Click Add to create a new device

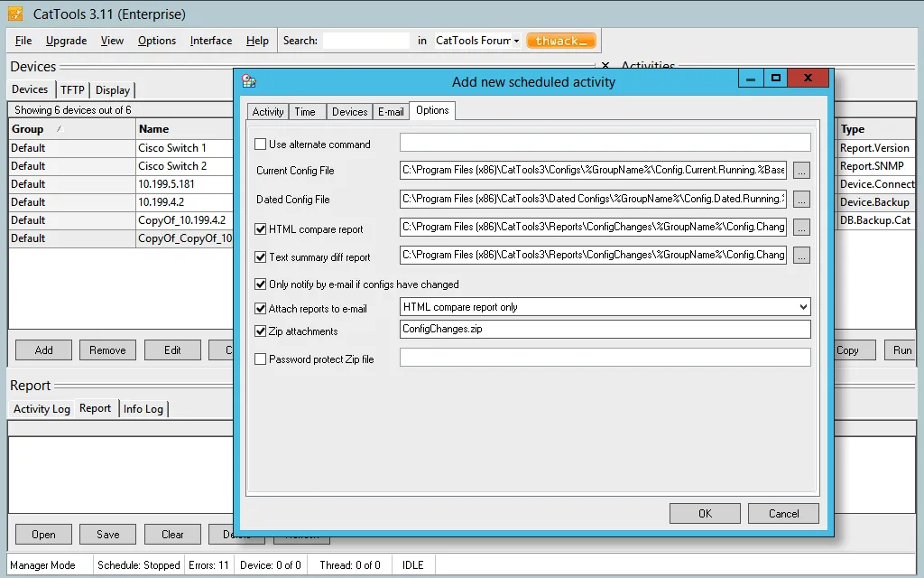(42, 350)
